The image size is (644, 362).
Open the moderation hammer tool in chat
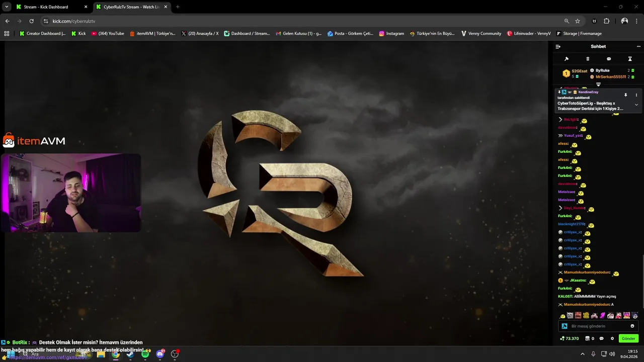(567, 59)
